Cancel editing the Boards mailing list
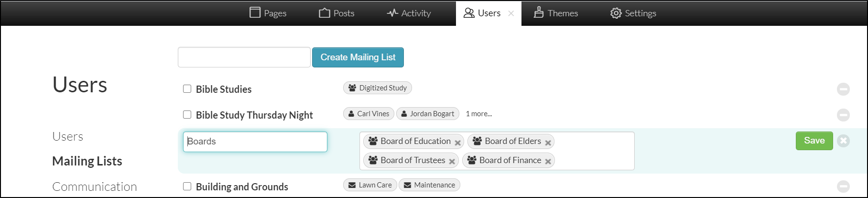 pyautogui.click(x=844, y=141)
